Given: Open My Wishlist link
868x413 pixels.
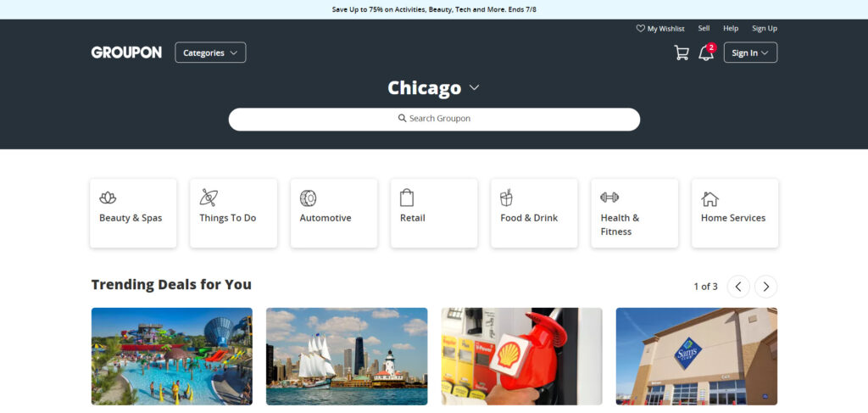Looking at the screenshot, I should (660, 29).
